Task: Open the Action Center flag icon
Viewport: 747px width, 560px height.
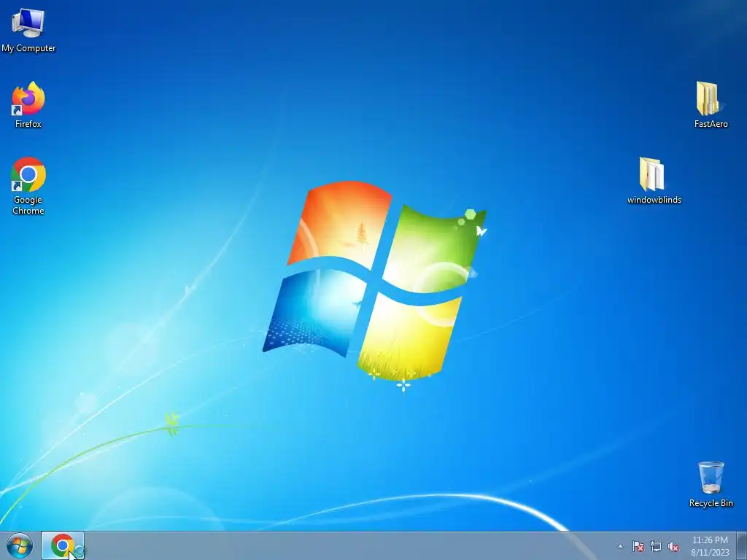Action: [x=638, y=546]
